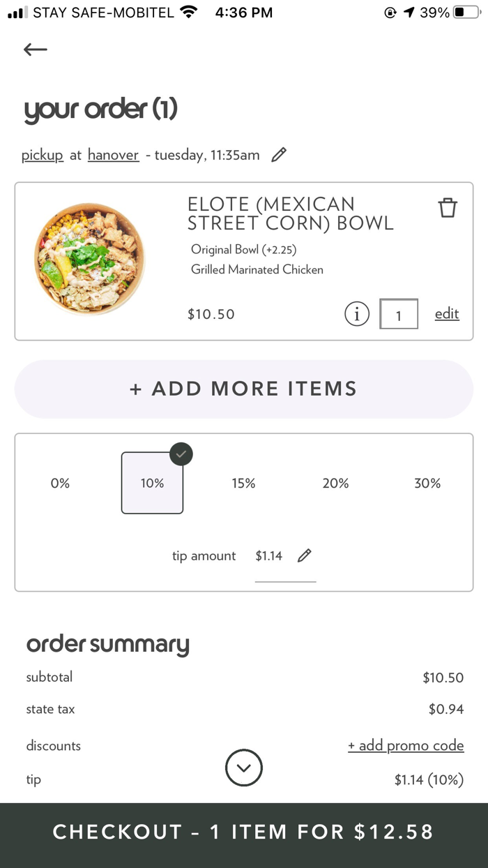Tap add promo code
Viewport: 488px width, 868px height.
point(406,745)
